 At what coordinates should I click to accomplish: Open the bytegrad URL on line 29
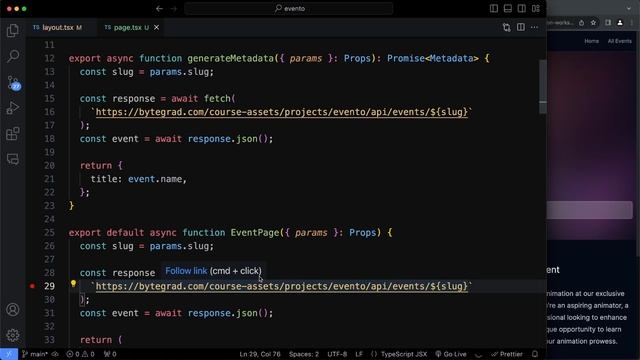[282, 287]
